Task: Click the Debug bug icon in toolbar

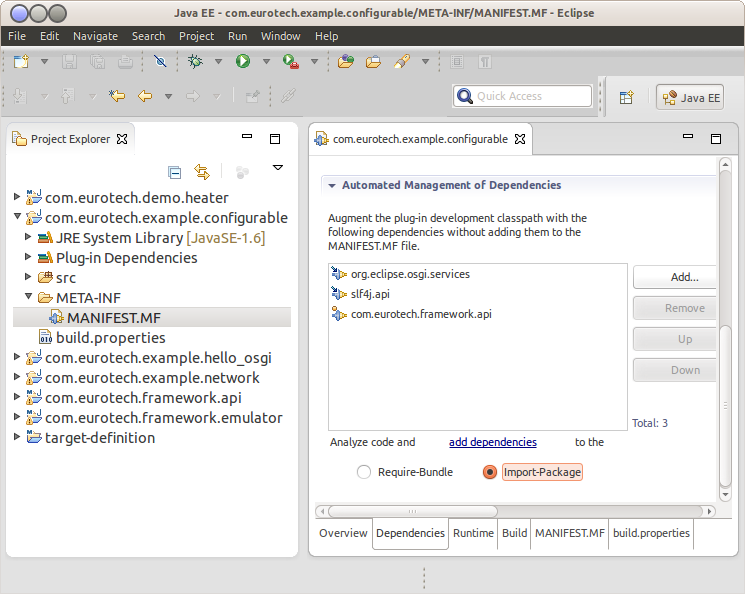Action: [196, 62]
